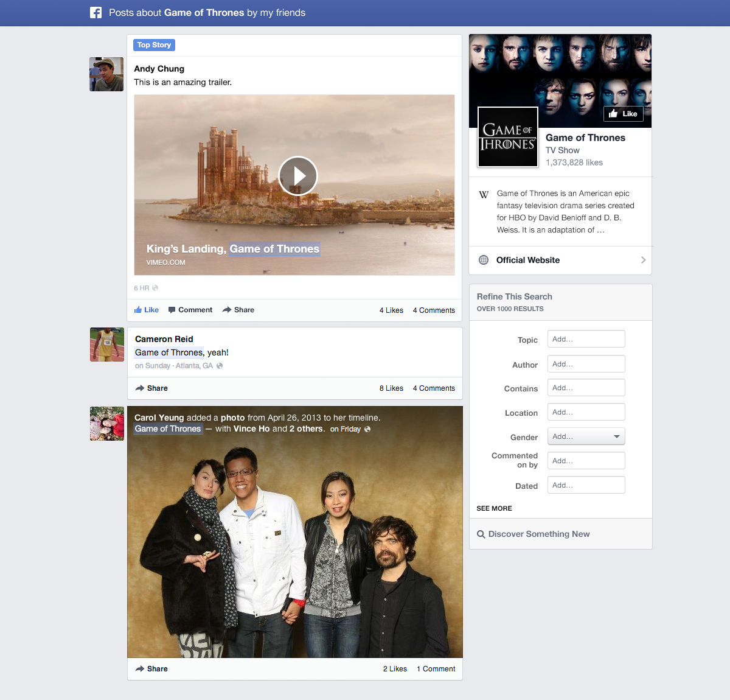The width and height of the screenshot is (730, 700).
Task: Click the Facebook logo icon
Action: pos(96,13)
